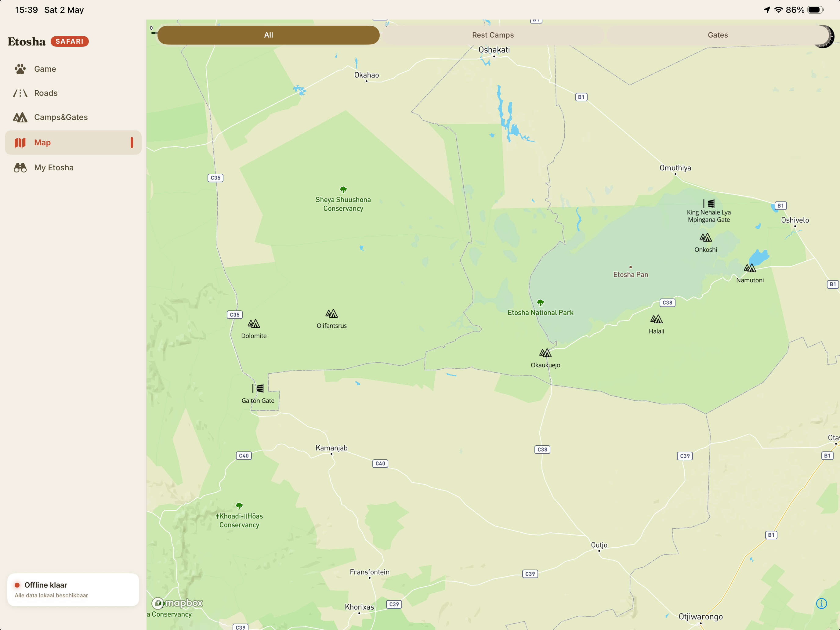The width and height of the screenshot is (840, 630).
Task: Click the Olifantsrus label
Action: point(331,326)
